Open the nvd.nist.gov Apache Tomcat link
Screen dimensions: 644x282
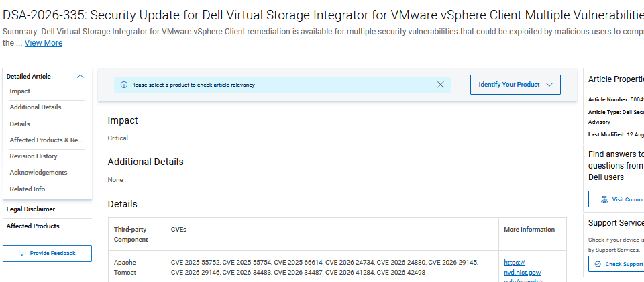click(523, 272)
